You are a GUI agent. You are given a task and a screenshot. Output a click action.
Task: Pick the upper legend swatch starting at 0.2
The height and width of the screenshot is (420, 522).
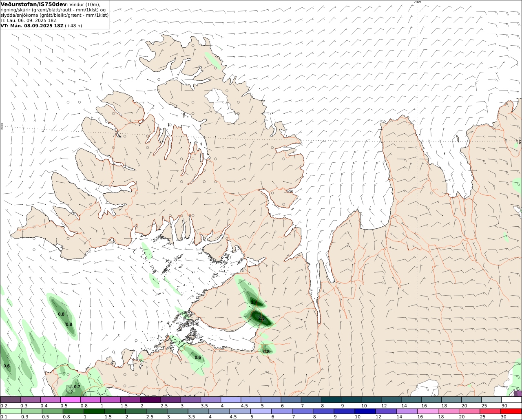(x=10, y=400)
